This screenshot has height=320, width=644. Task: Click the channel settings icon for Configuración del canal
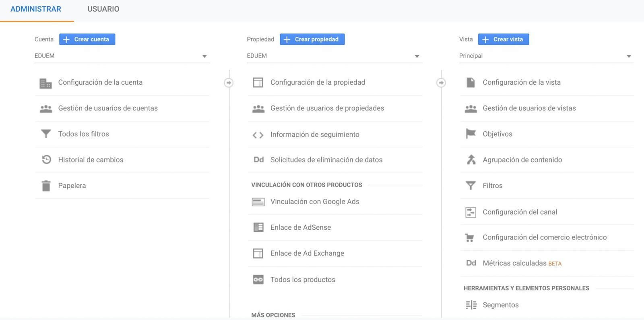tap(471, 212)
